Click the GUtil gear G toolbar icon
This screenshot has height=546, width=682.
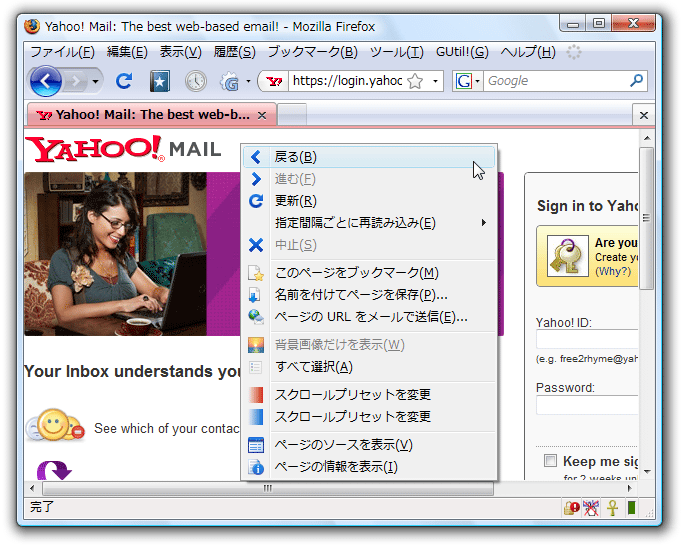coord(230,81)
